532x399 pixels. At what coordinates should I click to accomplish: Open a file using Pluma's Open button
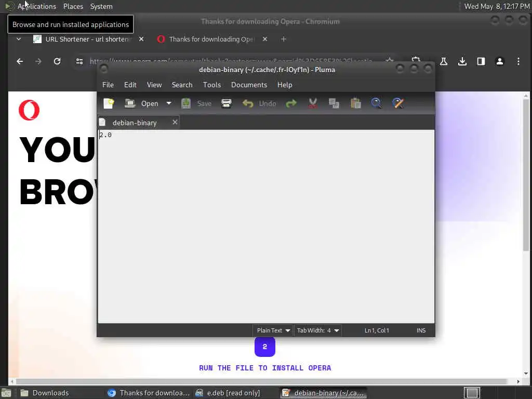141,103
